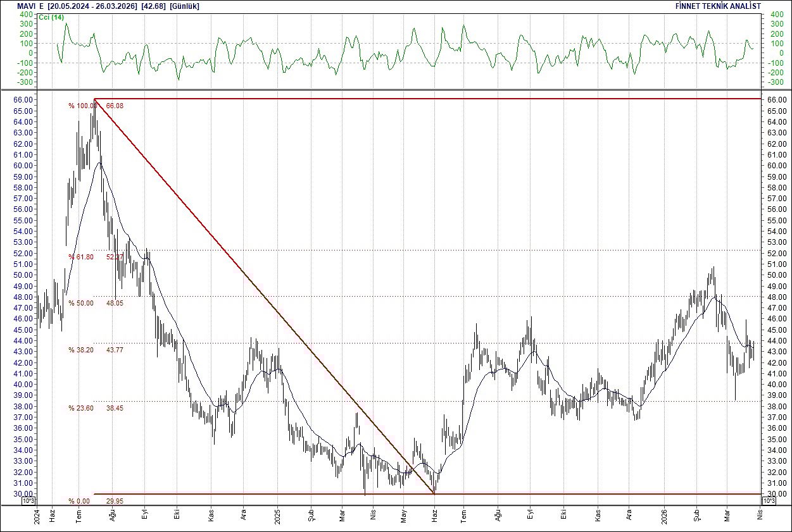Toggle the % 23.60 retracement level
792x532 pixels.
click(x=80, y=407)
